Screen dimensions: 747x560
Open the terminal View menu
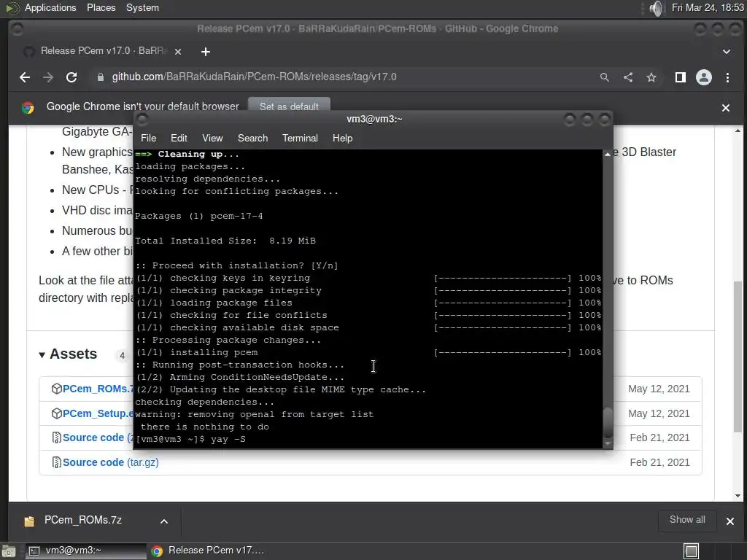(212, 138)
